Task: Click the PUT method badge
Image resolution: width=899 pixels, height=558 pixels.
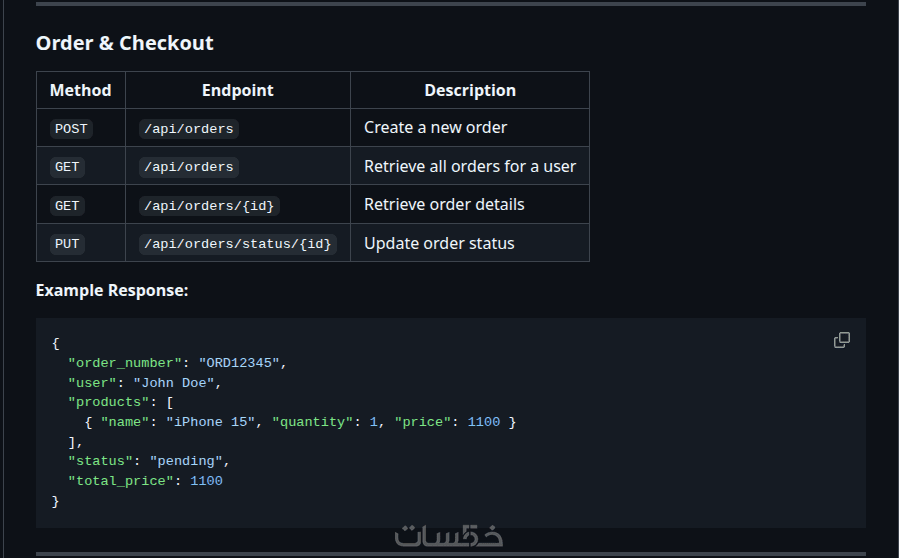Action: pyautogui.click(x=67, y=244)
